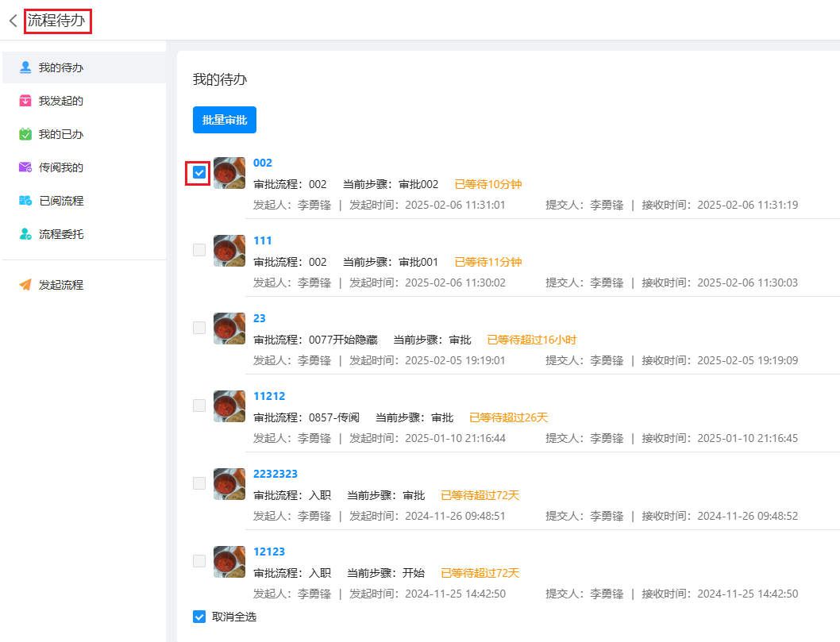Click the orange 发起流程 paper plane icon
This screenshot has height=642, width=840.
pos(25,285)
